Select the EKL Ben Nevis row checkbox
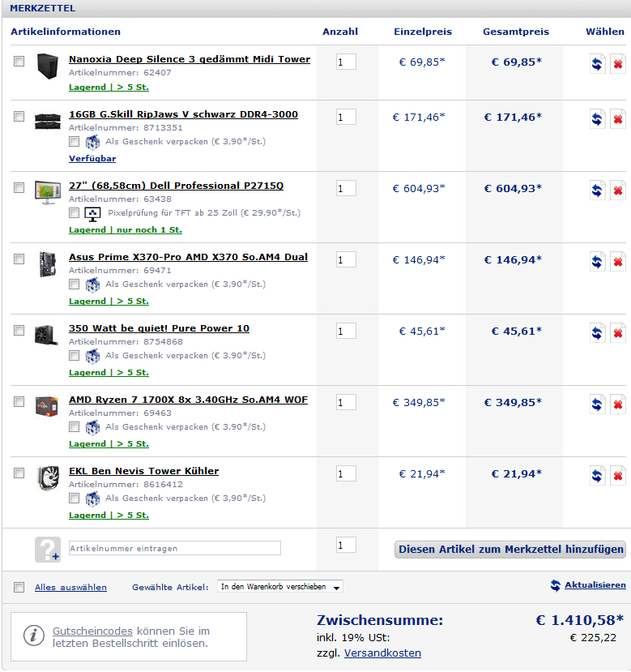This screenshot has width=631, height=672. click(x=19, y=473)
